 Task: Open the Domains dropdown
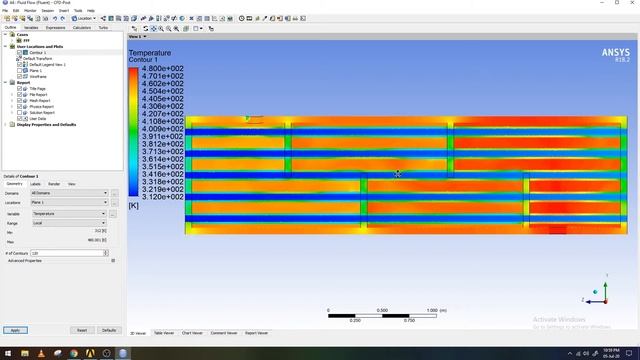pos(69,193)
